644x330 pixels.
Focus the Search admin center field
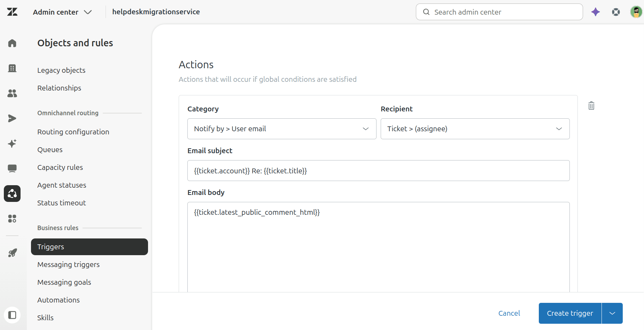pyautogui.click(x=499, y=12)
